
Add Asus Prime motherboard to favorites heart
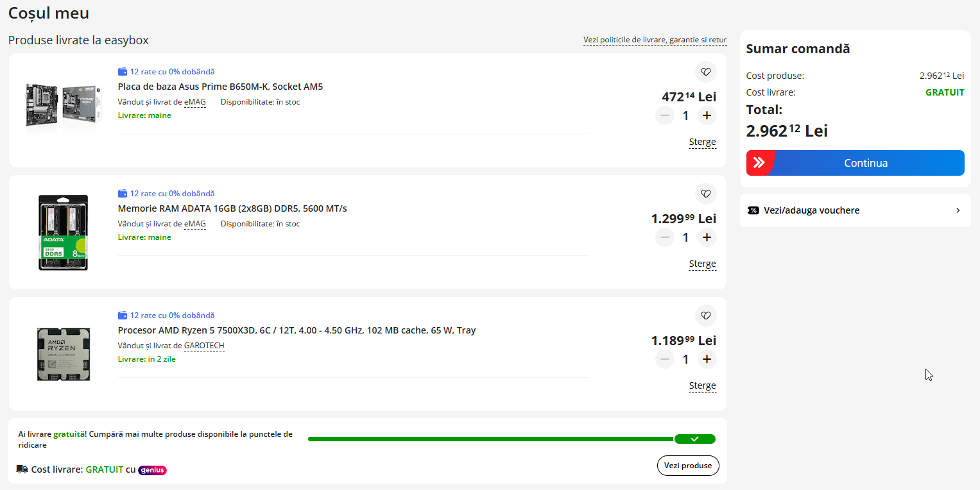(706, 72)
